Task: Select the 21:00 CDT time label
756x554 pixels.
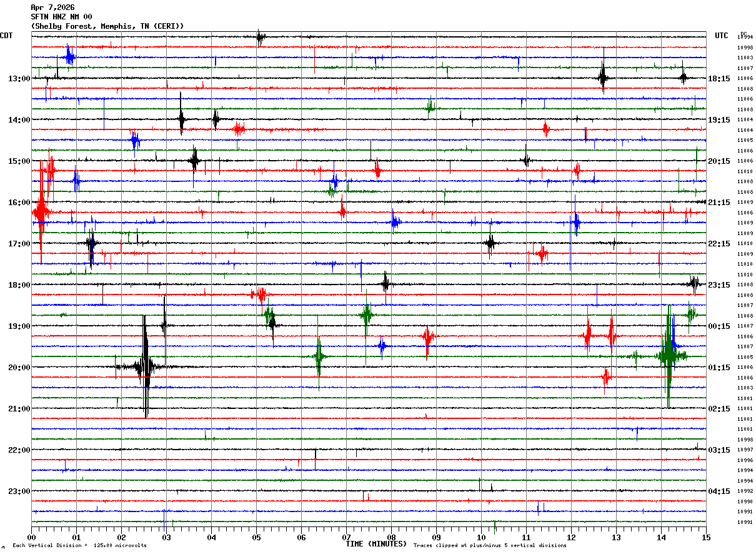Action: click(19, 408)
